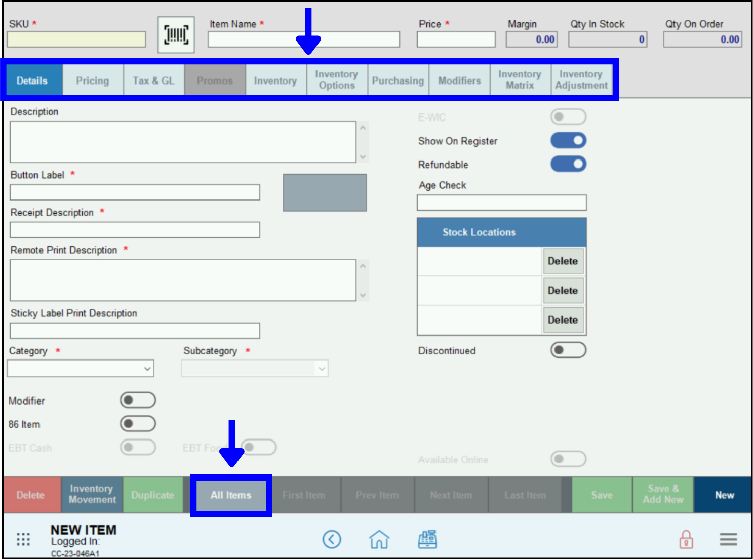
Task: Click the Item Name field
Action: pos(304,39)
